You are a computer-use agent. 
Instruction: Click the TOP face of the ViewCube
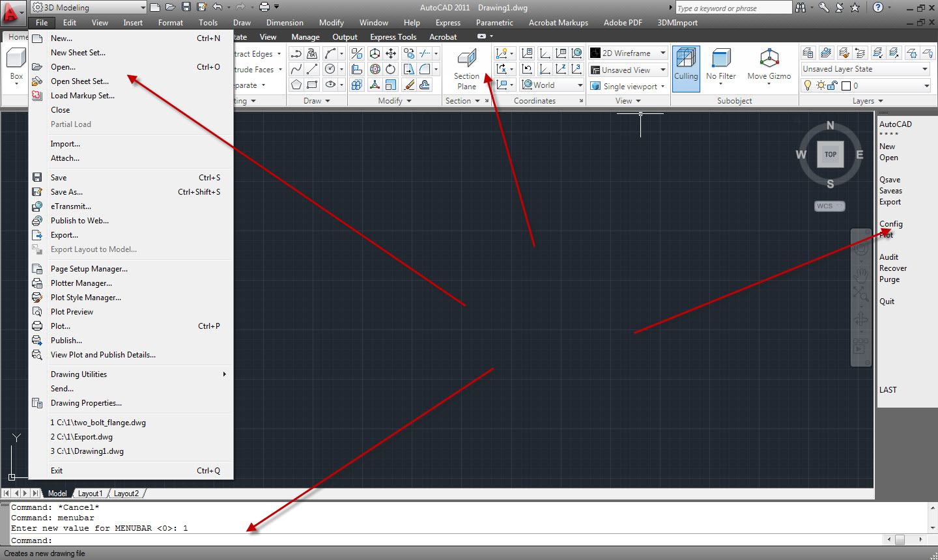pyautogui.click(x=830, y=154)
